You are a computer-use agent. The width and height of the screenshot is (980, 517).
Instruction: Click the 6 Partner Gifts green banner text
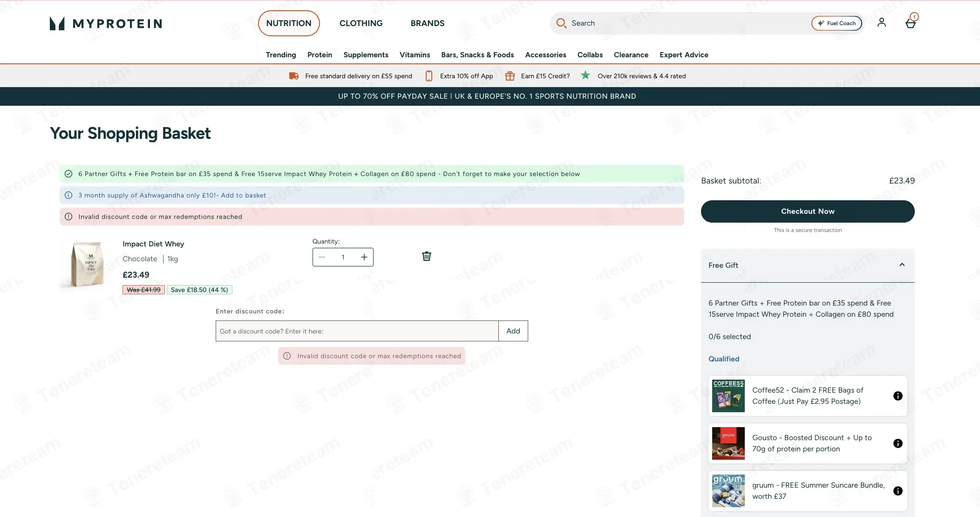coord(329,174)
